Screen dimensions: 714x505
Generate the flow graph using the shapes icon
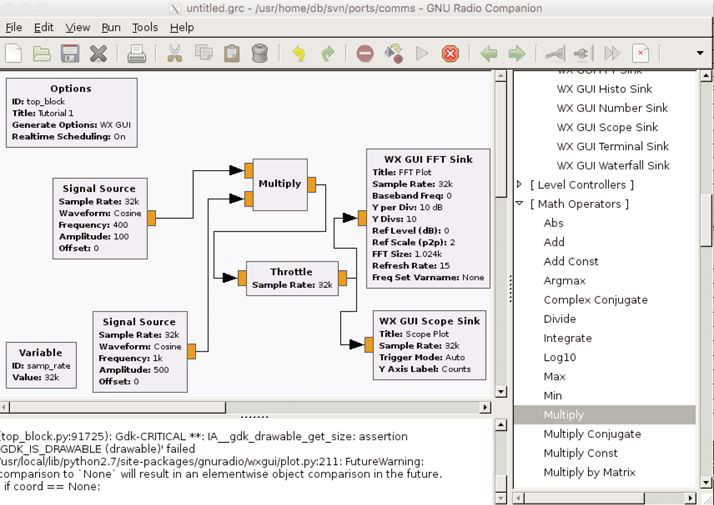tap(394, 53)
